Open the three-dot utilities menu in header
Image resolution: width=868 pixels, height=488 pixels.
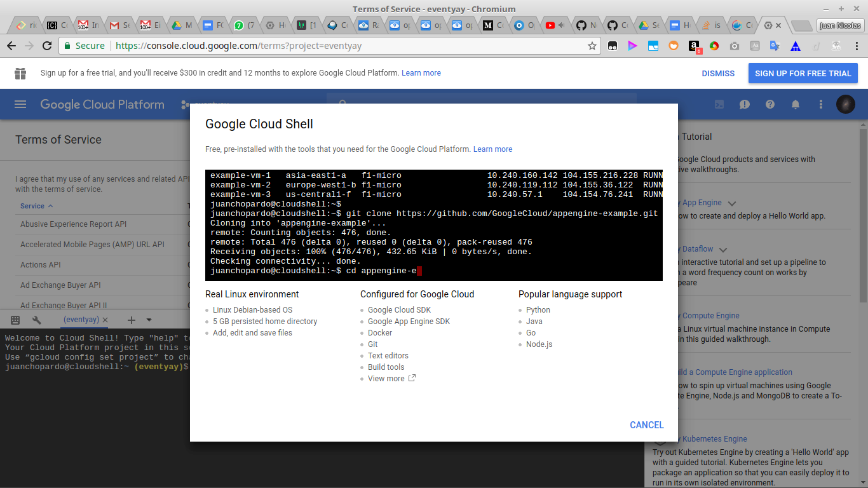click(821, 104)
